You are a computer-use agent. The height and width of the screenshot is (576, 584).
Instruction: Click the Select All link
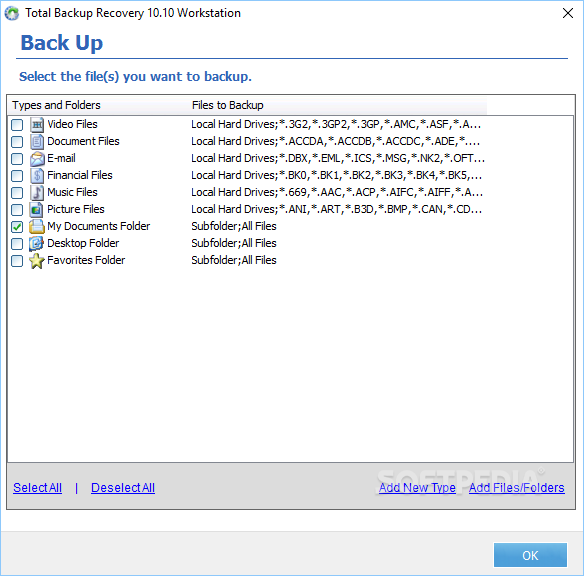click(37, 488)
